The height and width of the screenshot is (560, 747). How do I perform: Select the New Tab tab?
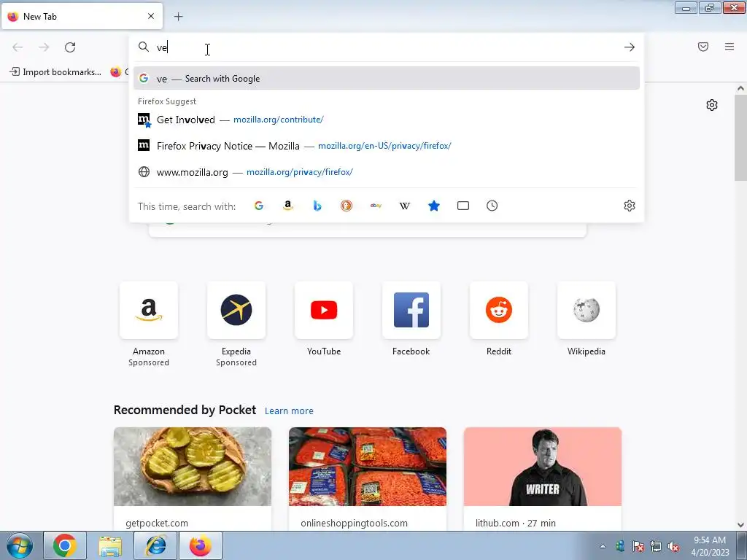(x=82, y=16)
